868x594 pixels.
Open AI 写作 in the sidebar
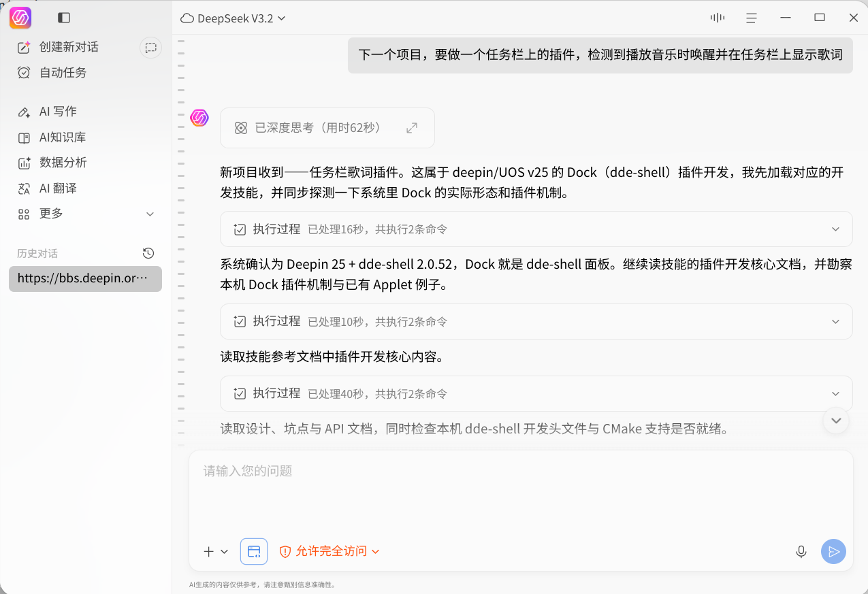47,112
